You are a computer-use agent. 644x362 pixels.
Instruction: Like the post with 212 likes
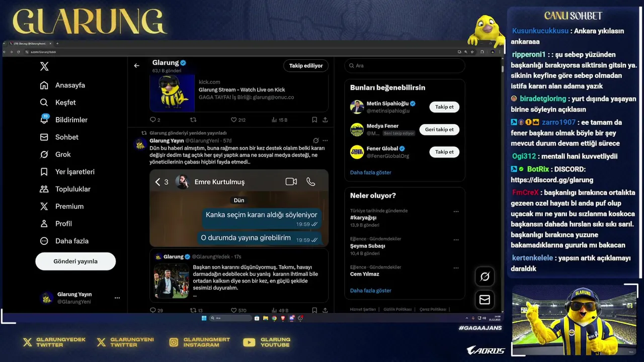tap(238, 120)
